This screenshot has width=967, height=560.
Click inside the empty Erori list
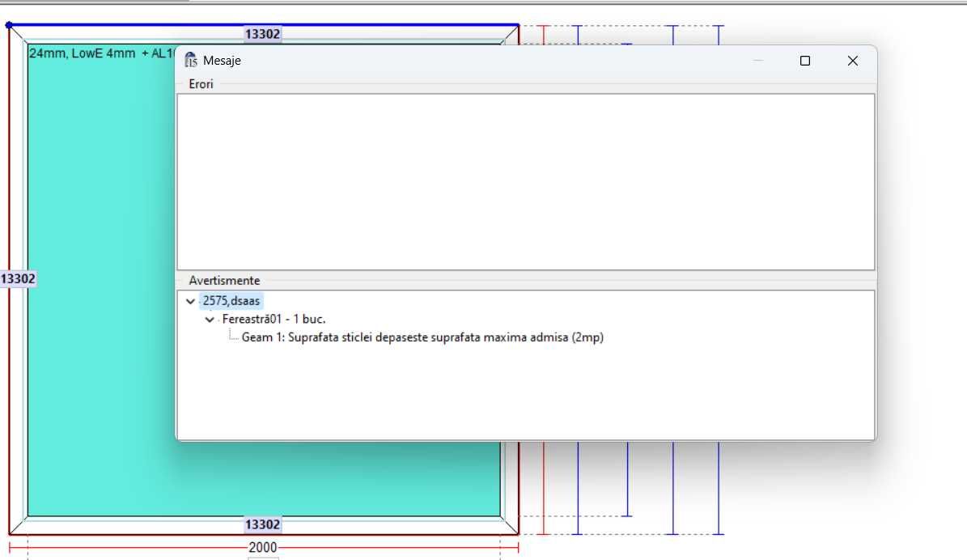point(525,182)
